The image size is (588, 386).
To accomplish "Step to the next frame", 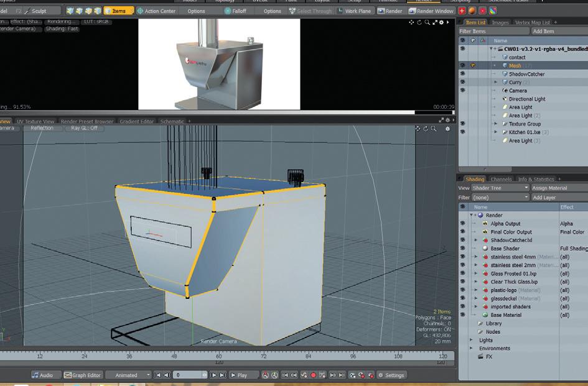I will [213, 375].
